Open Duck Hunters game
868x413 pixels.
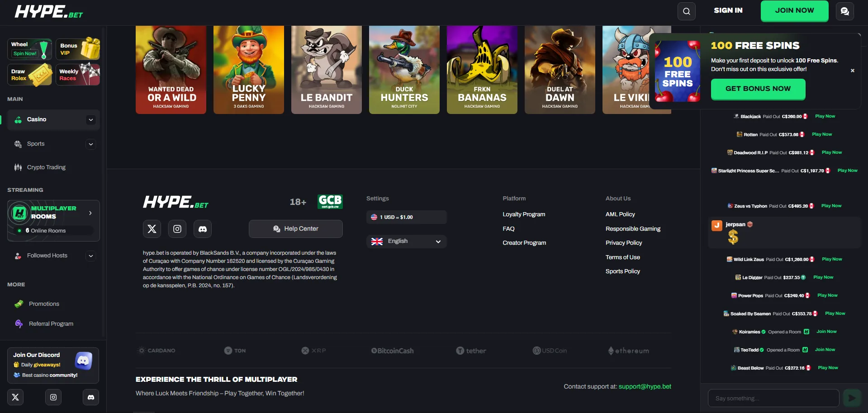(404, 70)
